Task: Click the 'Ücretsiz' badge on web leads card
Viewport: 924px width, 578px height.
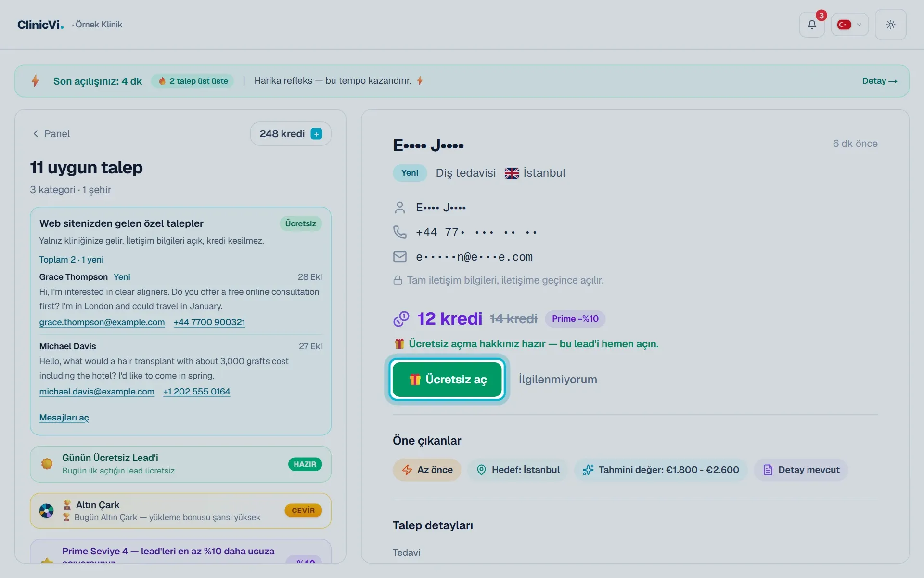Action: pos(300,223)
